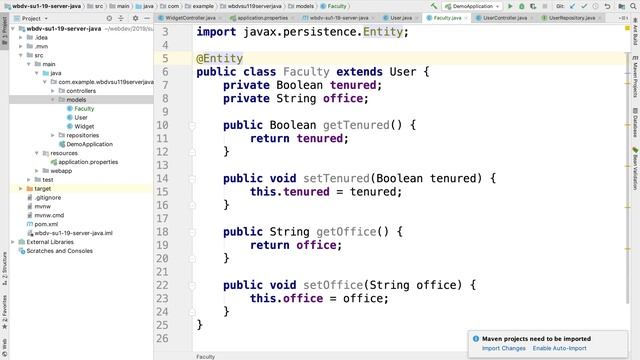The width and height of the screenshot is (640, 360).
Task: Open Project panel settings gear
Action: [x=136, y=18]
